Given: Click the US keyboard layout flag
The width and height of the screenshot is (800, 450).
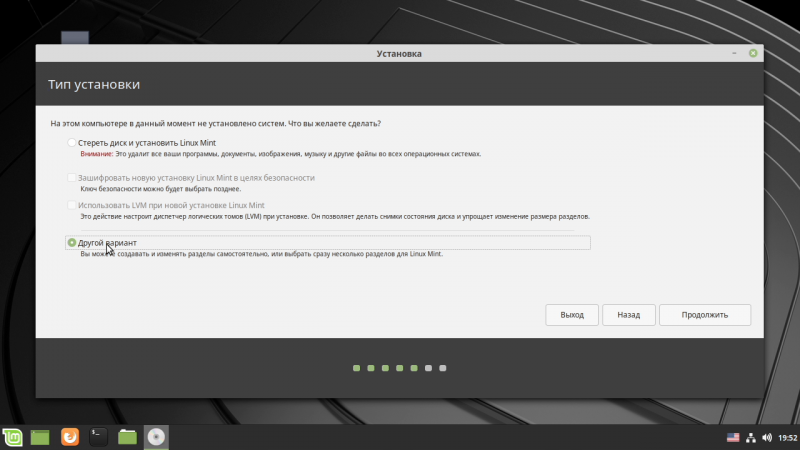Looking at the screenshot, I should 733,438.
